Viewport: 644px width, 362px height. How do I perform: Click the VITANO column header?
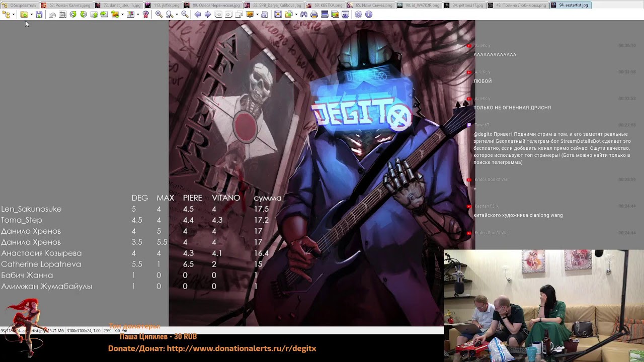click(x=226, y=198)
